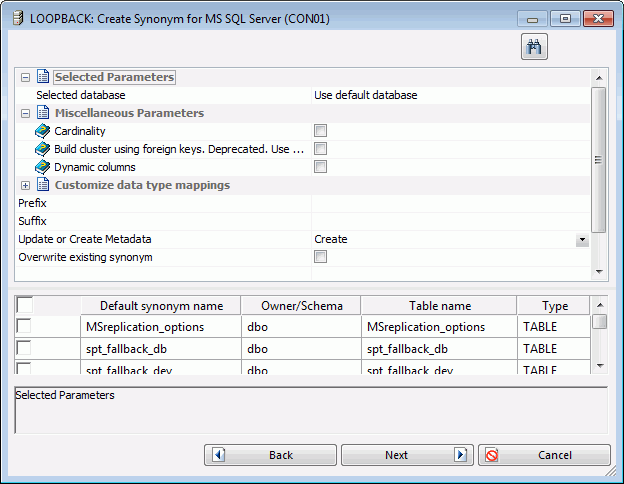The image size is (624, 484).
Task: Click the Use default database value
Action: [366, 95]
